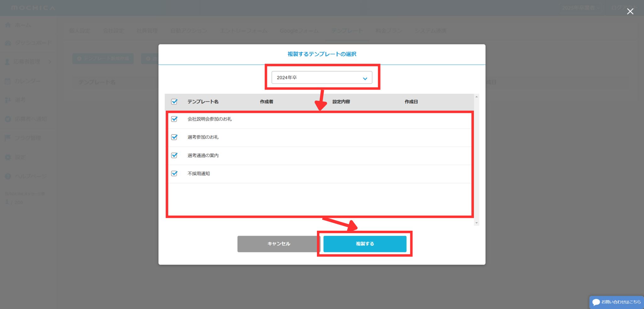Switch to the Googleフォーム tab
The height and width of the screenshot is (309, 644).
pyautogui.click(x=299, y=31)
